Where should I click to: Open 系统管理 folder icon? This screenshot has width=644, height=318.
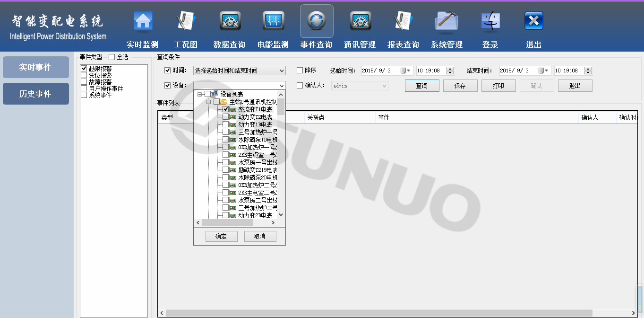447,21
